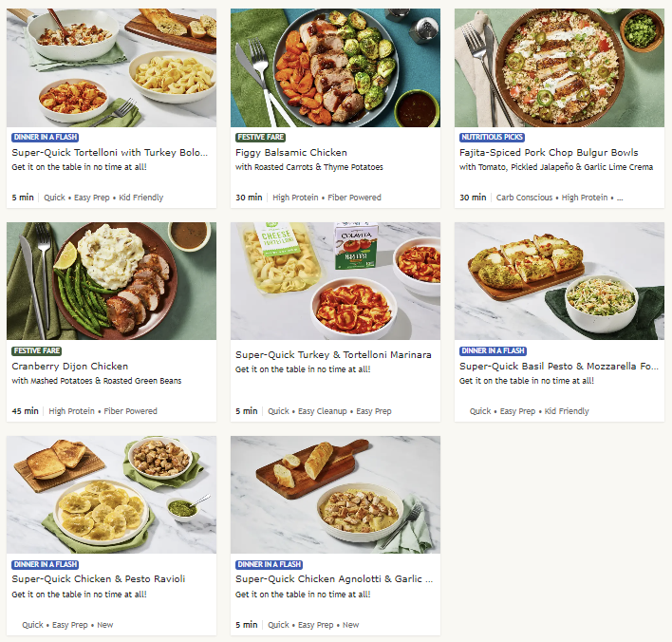
Task: Click the Cranberry Dijon Chicken title link
Action: coord(70,367)
